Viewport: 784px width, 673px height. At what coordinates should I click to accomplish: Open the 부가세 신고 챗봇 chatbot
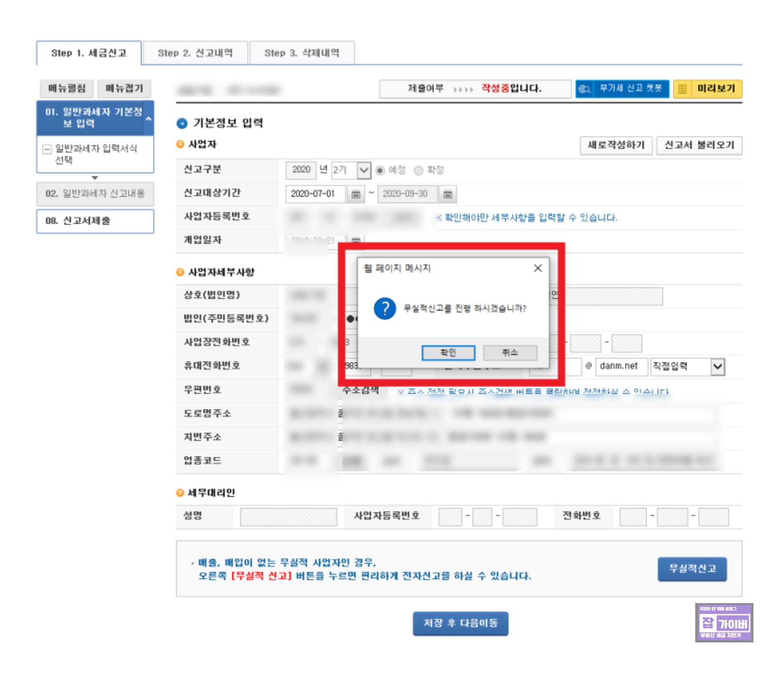coord(622,89)
